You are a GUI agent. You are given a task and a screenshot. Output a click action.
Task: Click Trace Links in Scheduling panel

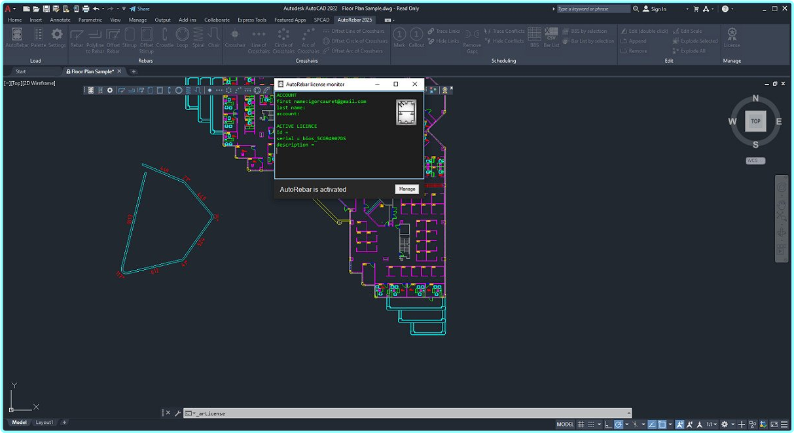444,31
